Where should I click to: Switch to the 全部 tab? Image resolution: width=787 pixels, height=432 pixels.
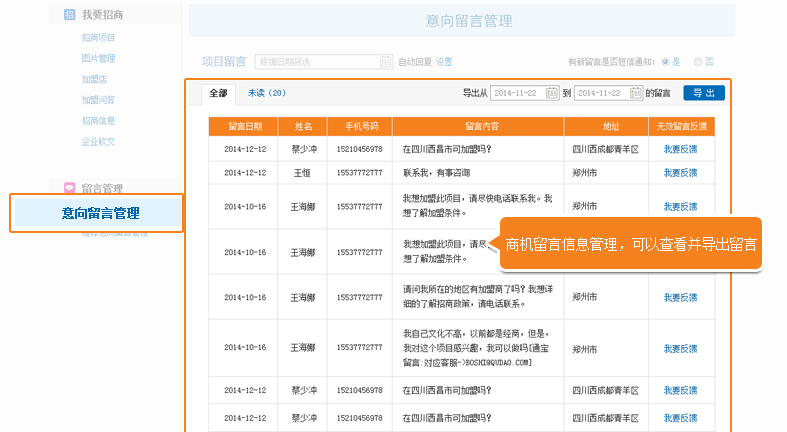(218, 93)
